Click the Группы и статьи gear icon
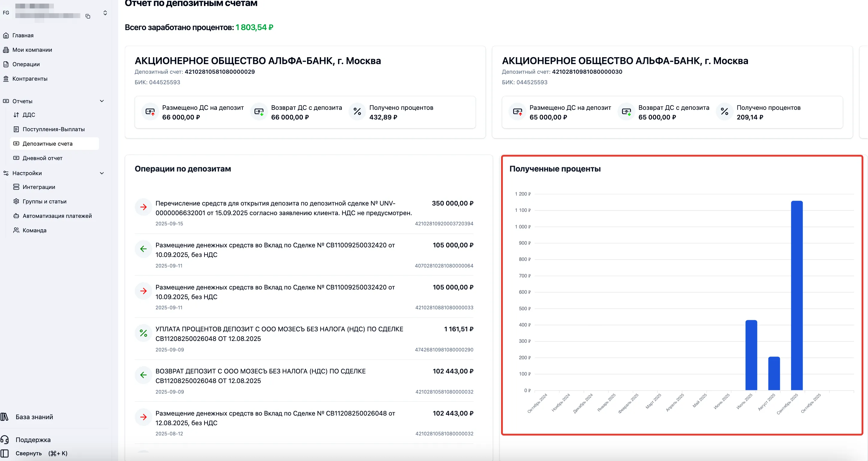The width and height of the screenshot is (868, 461). (x=16, y=201)
